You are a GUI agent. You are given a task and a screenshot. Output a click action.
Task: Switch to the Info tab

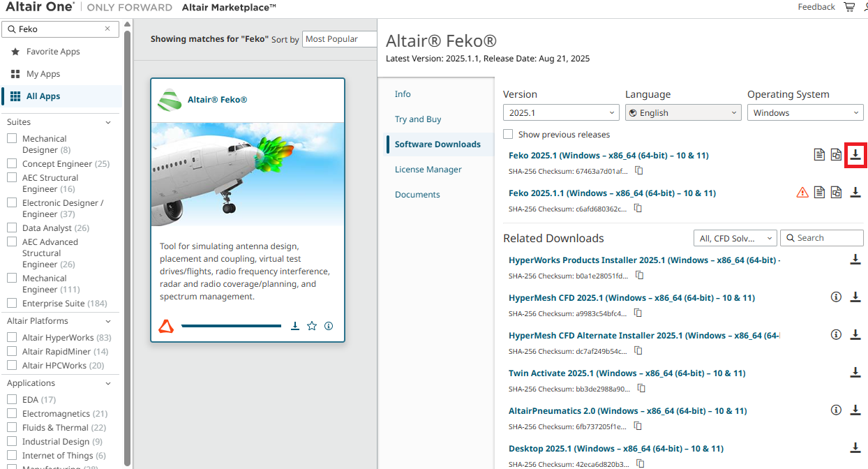point(403,94)
